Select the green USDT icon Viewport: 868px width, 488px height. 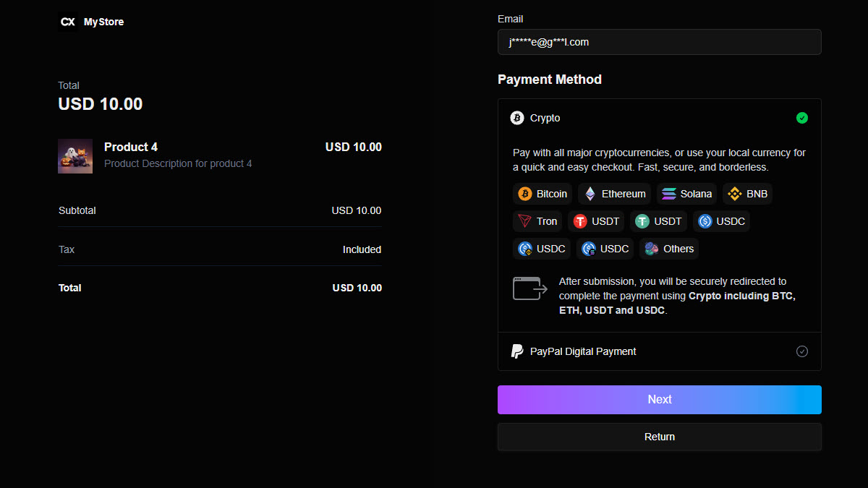click(x=642, y=221)
